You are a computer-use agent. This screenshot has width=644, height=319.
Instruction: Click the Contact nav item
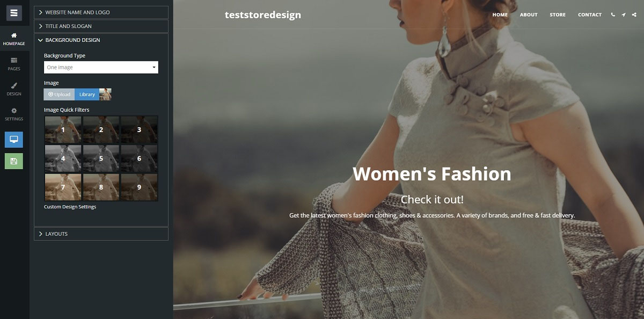pos(590,15)
